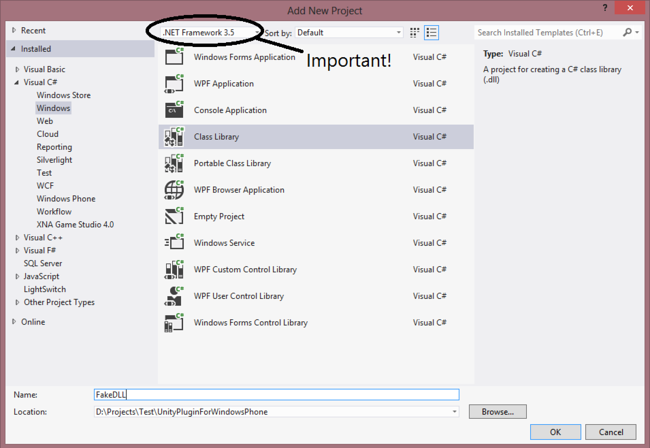Open the dialog help question mark
The width and height of the screenshot is (650, 448).
605,8
